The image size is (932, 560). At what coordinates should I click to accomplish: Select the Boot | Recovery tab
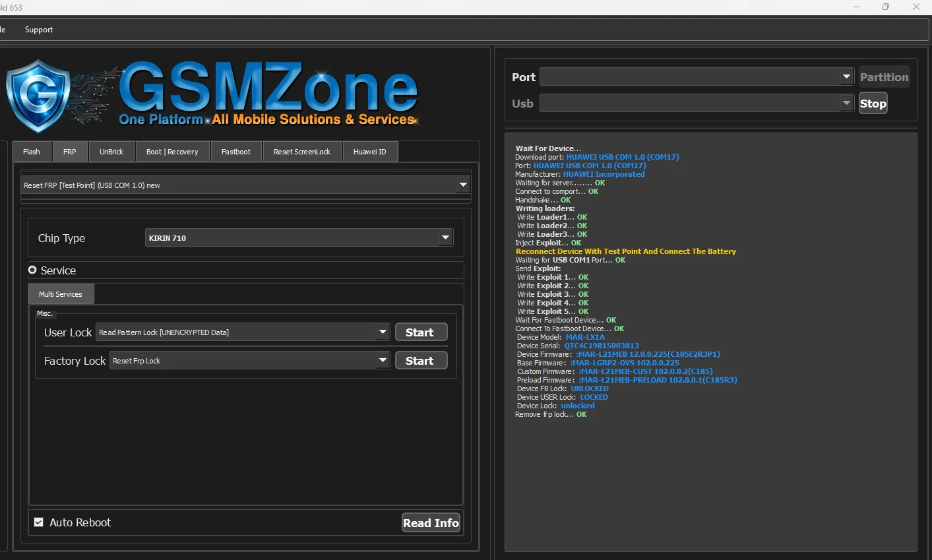coord(172,152)
